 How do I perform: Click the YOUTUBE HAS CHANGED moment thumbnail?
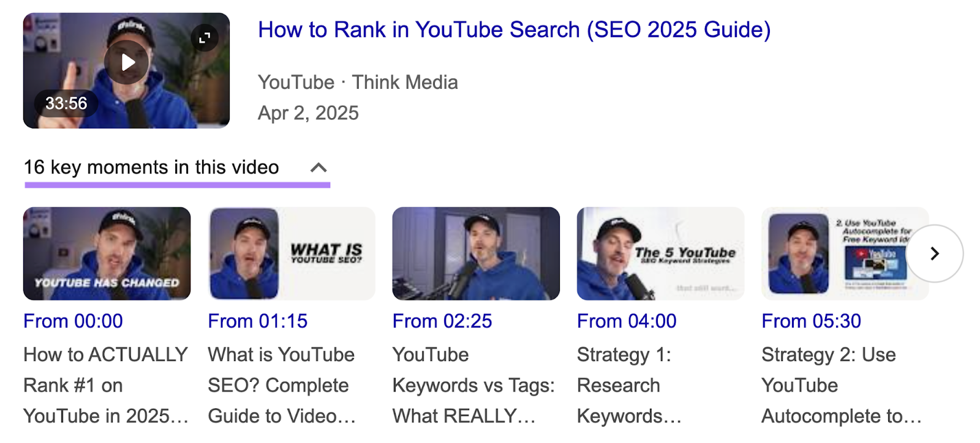107,253
